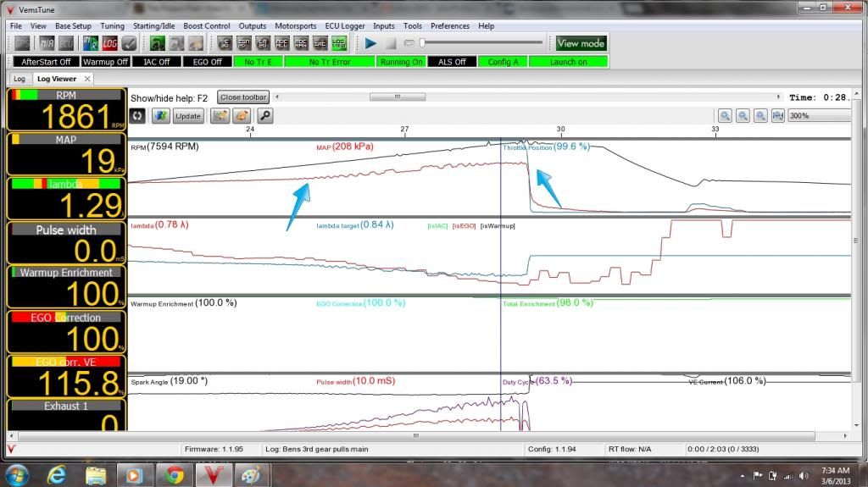868x487 pixels.
Task: Toggle the AfterStart Off status indicator
Action: [x=46, y=62]
